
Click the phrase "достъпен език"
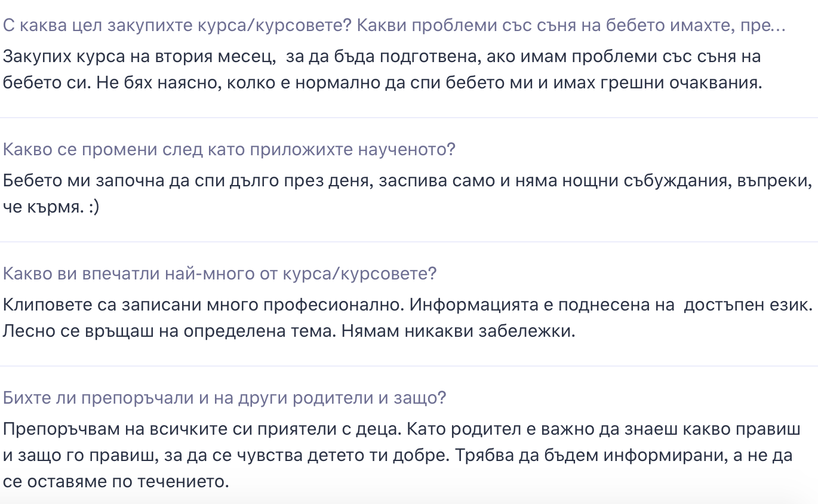point(748,305)
